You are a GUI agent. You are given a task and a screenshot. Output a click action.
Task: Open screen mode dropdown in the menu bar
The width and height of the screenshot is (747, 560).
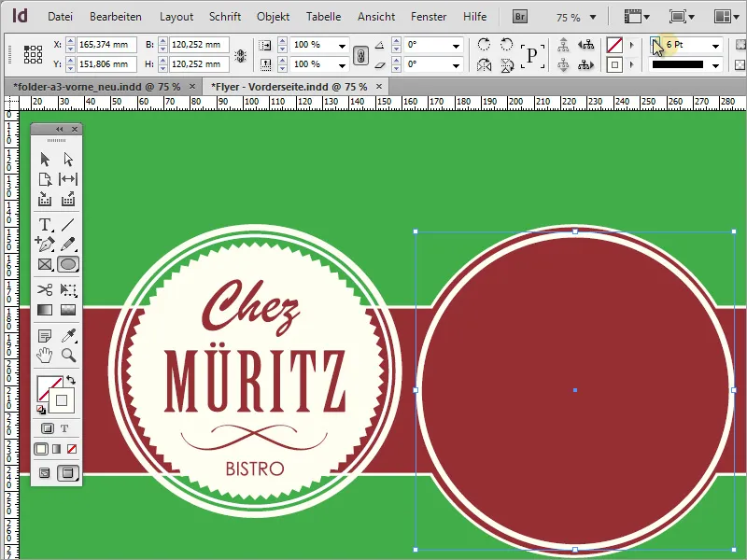click(682, 17)
